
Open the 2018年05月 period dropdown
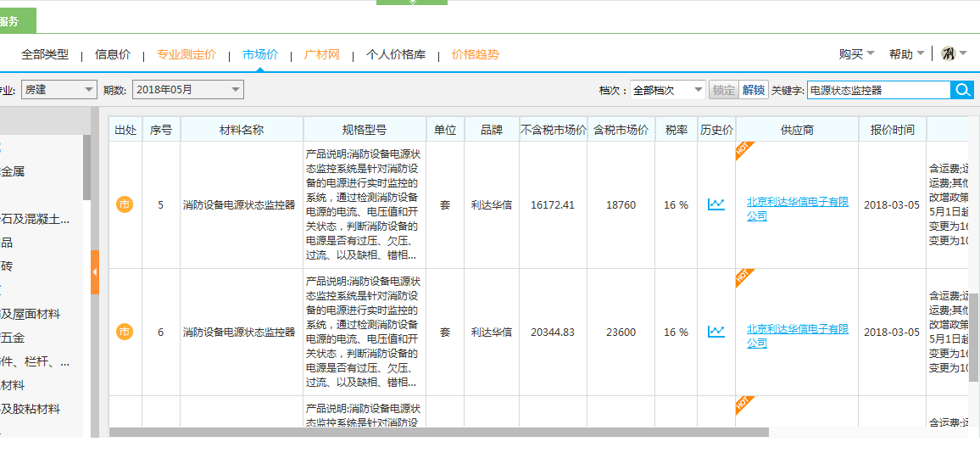click(x=188, y=90)
